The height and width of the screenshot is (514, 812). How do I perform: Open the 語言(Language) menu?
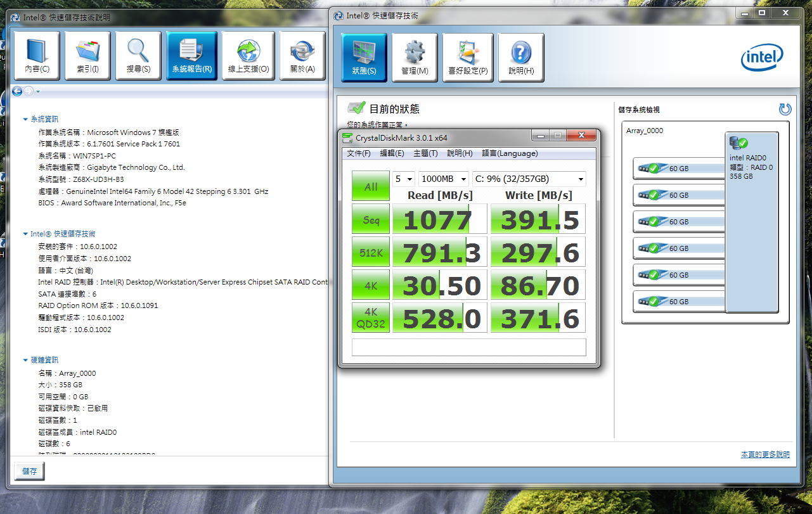(x=510, y=153)
